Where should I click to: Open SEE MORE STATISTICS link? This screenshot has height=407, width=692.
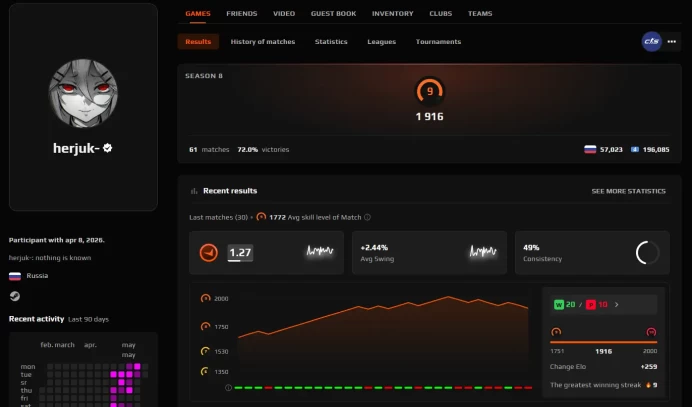628,191
